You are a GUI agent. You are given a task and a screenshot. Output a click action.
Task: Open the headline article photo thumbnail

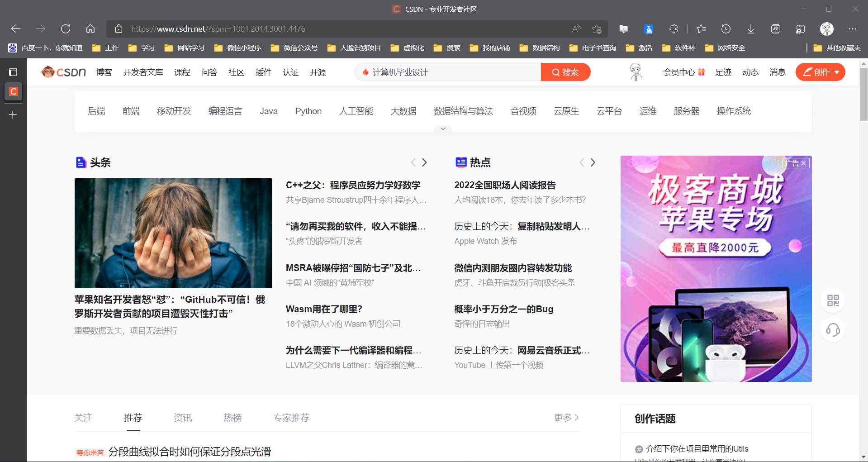coord(173,233)
